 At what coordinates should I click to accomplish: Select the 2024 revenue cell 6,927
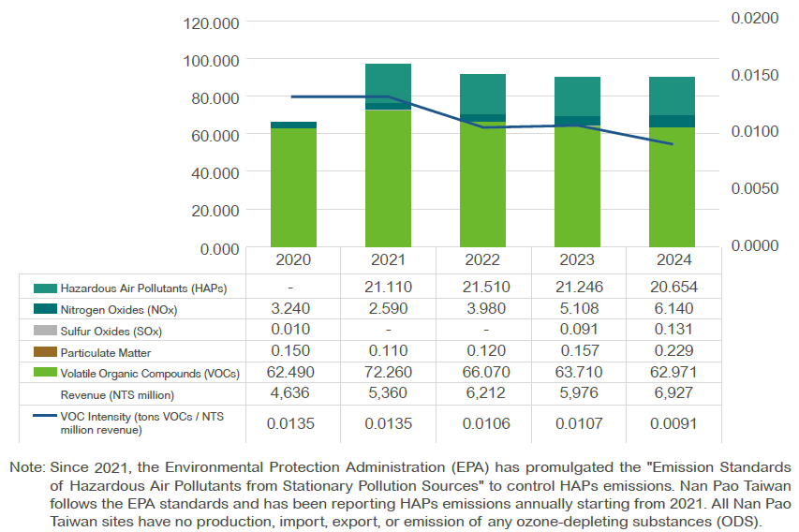673,394
